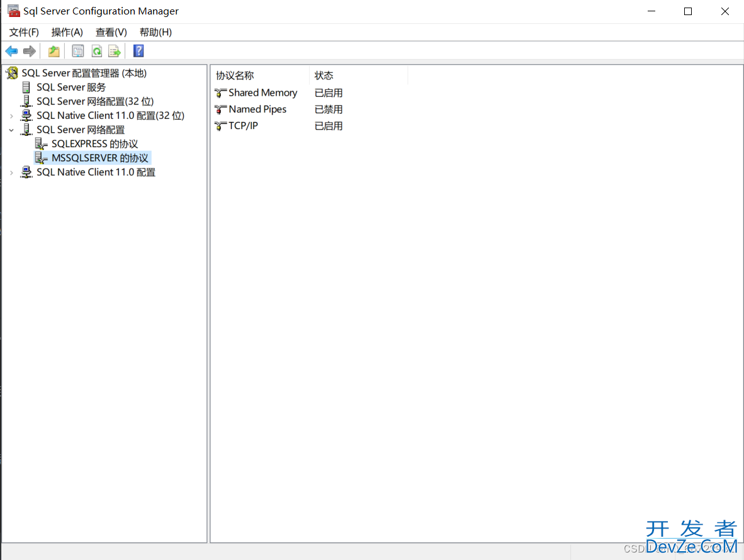Viewport: 744px width, 560px height.
Task: Sort by the 协议名称 column header
Action: point(260,76)
